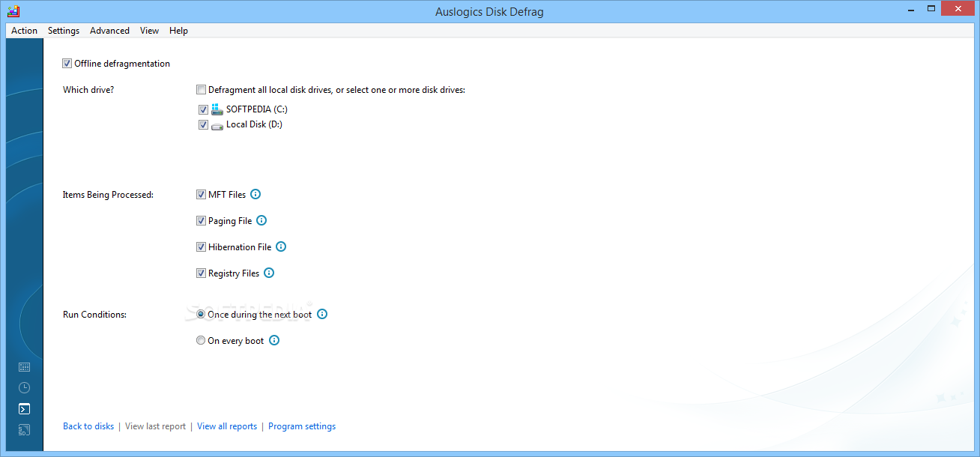Select On every boot radio option
Viewport: 980px width, 457px height.
(x=201, y=340)
